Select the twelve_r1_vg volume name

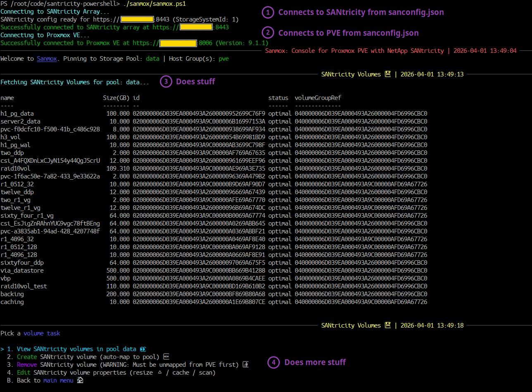coord(20,208)
